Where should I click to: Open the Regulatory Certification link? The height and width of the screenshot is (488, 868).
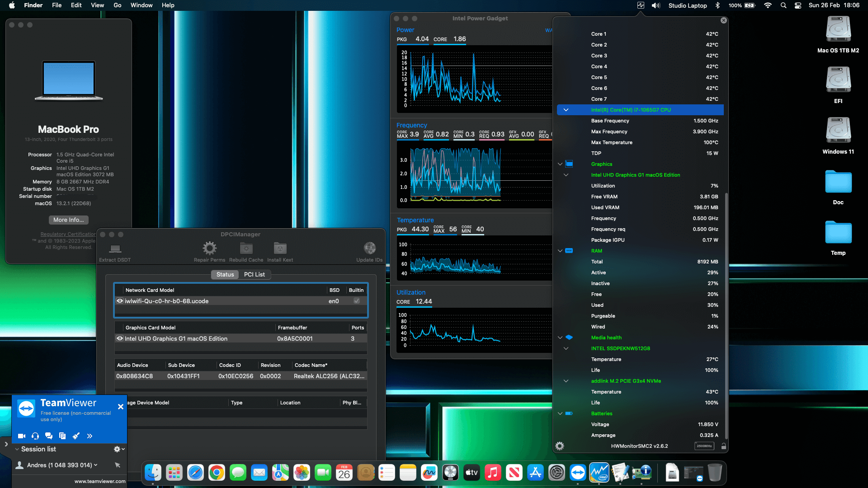[68, 234]
